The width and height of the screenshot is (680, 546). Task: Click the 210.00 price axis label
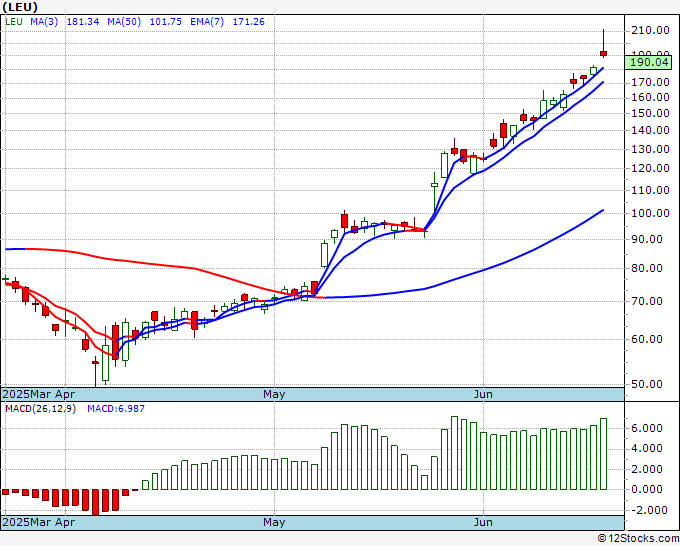coord(650,30)
